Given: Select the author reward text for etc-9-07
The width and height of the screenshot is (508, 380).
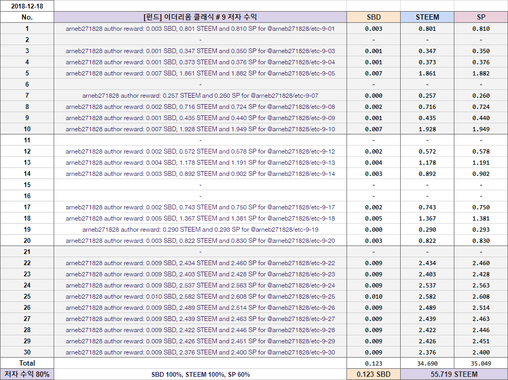Looking at the screenshot, I should 200,96.
